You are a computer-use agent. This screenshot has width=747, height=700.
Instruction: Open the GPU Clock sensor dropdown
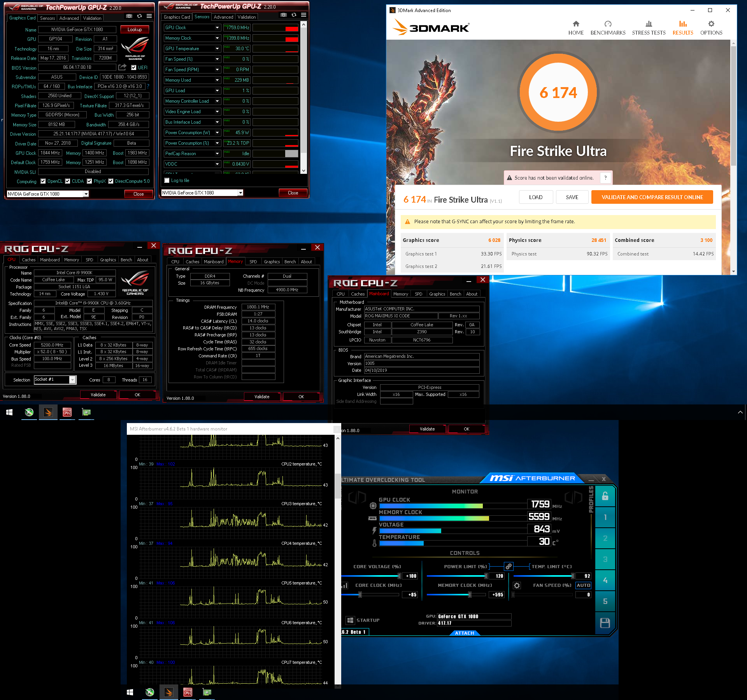[217, 28]
